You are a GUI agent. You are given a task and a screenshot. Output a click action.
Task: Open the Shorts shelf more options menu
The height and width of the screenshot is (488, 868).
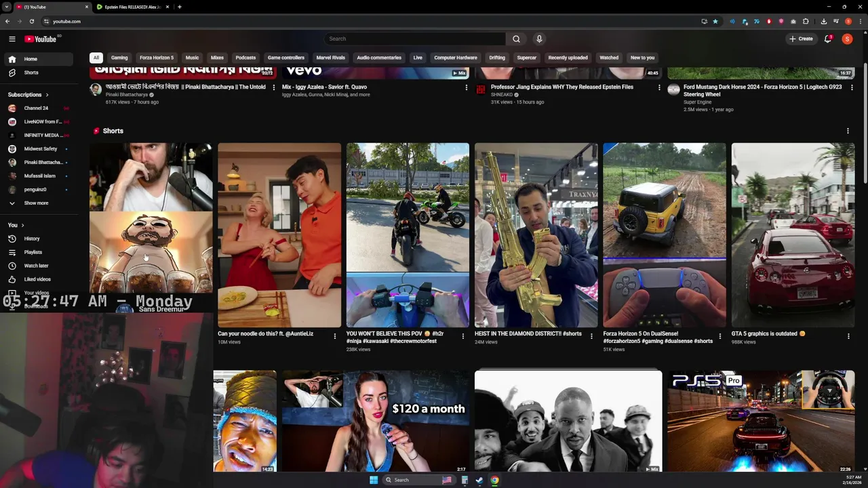[848, 131]
